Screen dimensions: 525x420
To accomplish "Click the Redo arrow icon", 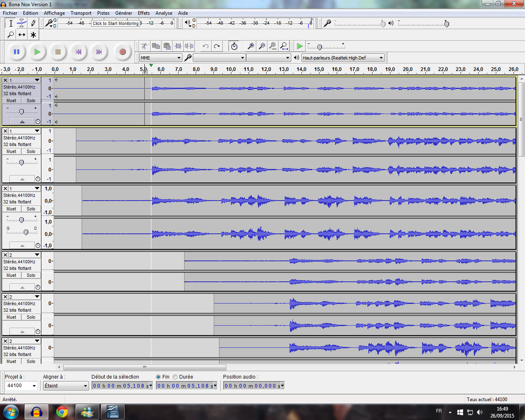I will pos(217,46).
